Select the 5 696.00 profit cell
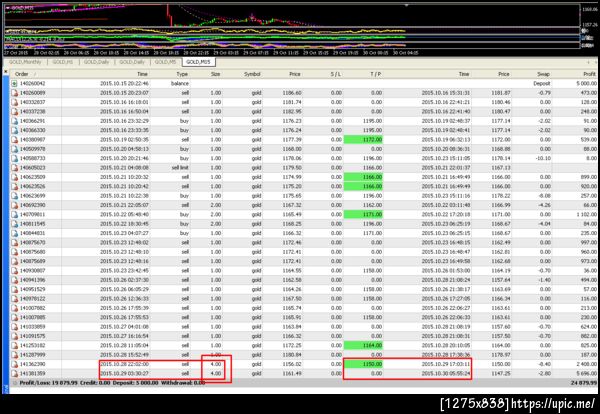 point(587,373)
